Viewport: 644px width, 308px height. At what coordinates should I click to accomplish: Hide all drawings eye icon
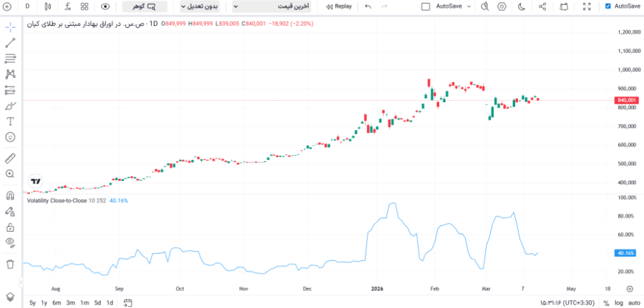click(10, 243)
